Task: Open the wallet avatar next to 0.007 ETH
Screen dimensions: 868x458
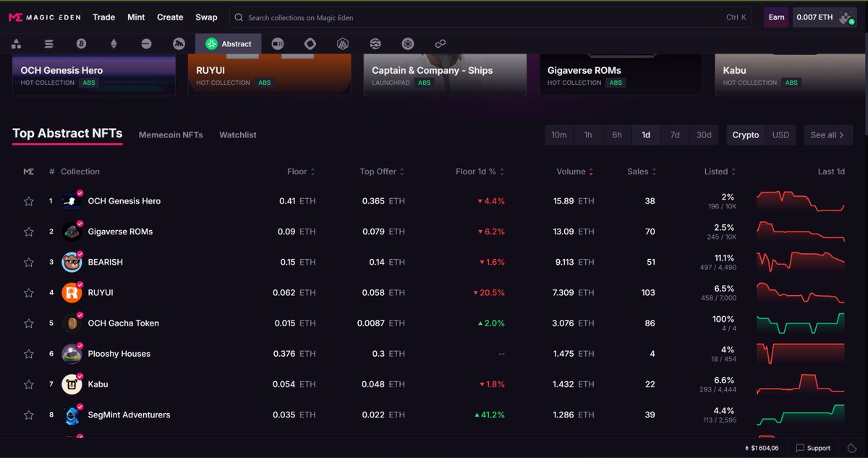Action: coord(847,17)
